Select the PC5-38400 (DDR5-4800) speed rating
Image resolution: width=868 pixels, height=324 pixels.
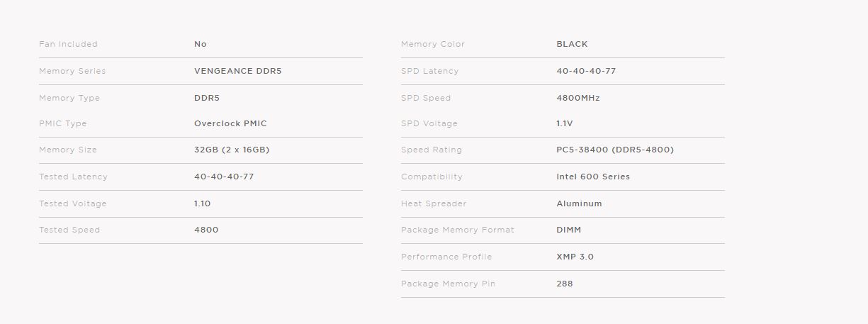tap(615, 150)
